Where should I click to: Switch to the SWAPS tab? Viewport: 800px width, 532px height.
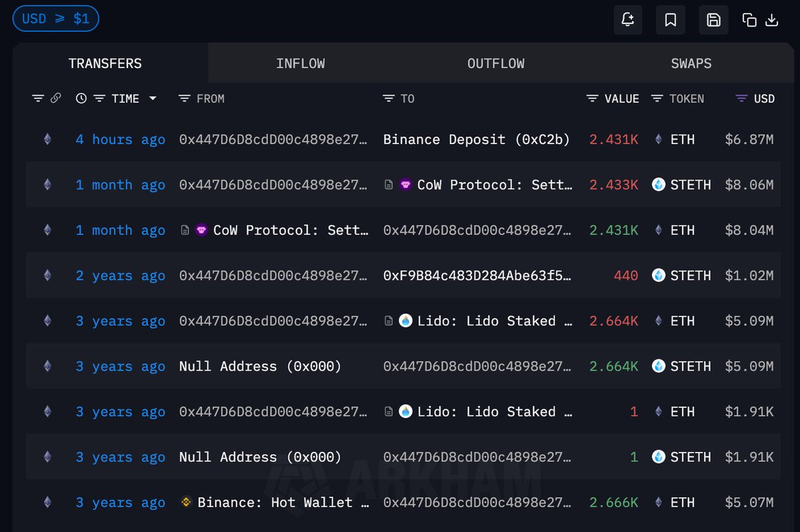coord(691,63)
